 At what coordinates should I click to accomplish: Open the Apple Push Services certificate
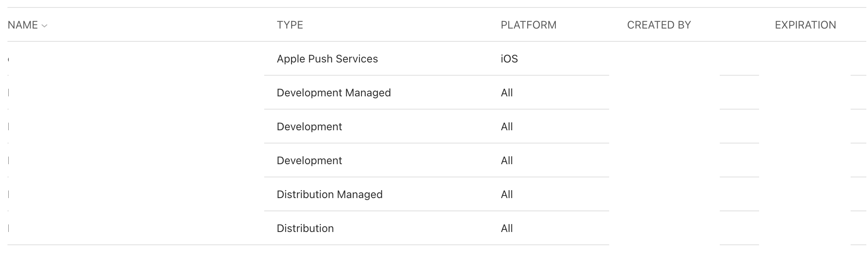[327, 59]
